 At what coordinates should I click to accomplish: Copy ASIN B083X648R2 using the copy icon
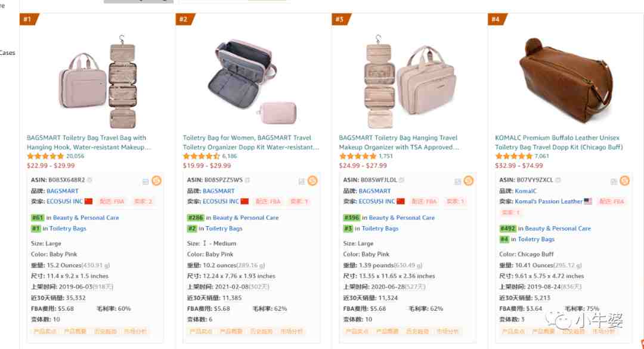[89, 180]
